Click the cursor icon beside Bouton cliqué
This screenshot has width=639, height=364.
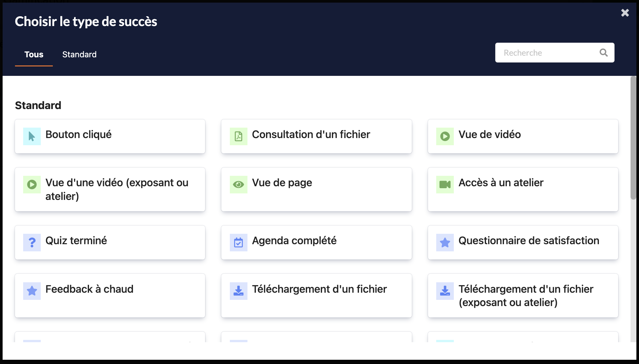[x=32, y=136]
